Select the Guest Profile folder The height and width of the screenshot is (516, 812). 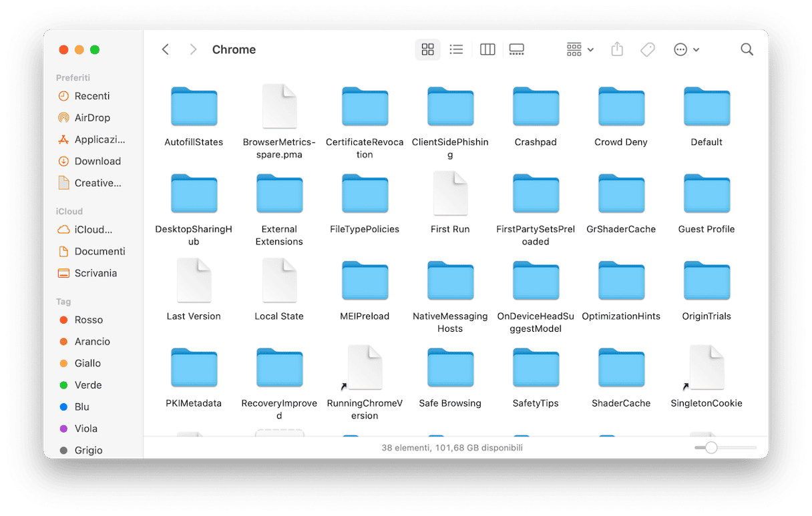[706, 194]
